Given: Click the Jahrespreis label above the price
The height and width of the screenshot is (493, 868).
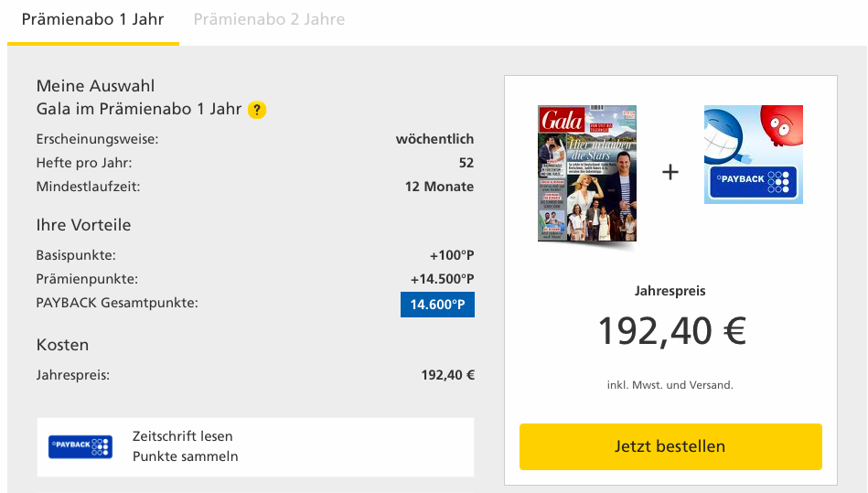Looking at the screenshot, I should point(670,291).
